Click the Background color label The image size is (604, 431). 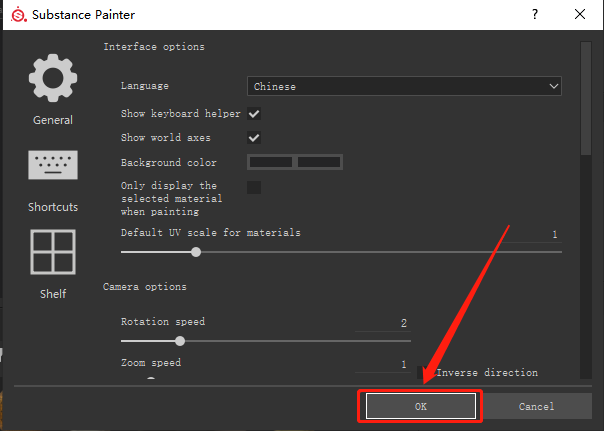click(169, 163)
